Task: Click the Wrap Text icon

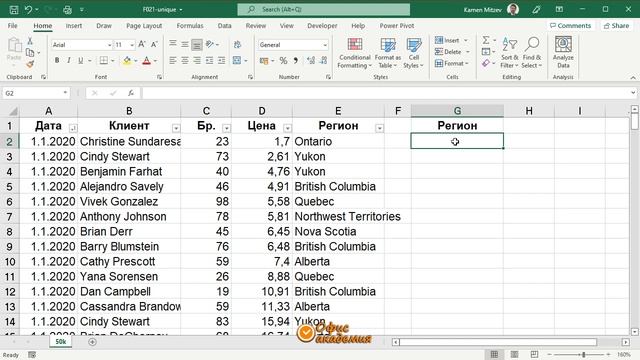Action: pyautogui.click(x=237, y=44)
